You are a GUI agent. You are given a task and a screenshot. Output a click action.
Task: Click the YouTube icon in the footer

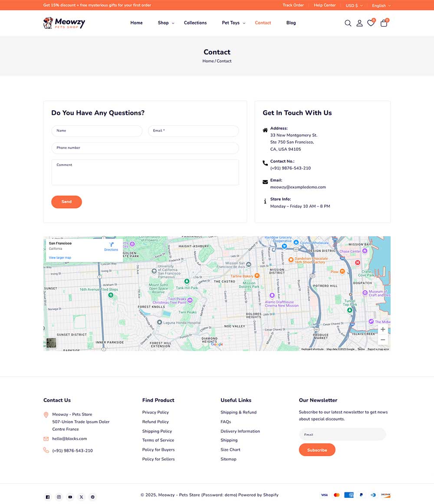(70, 497)
